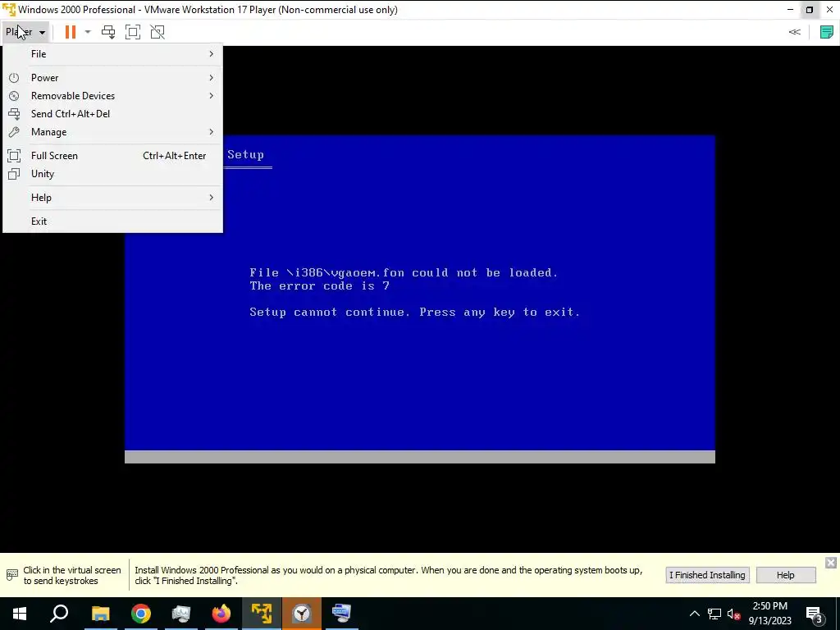Click inside the Windows 2000 Setup screen

[x=419, y=299]
